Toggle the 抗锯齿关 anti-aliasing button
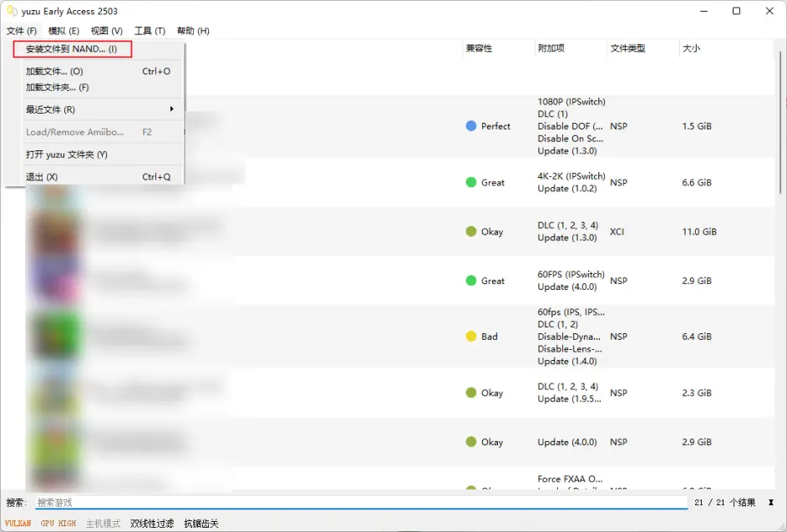This screenshot has height=532, width=787. point(201,524)
